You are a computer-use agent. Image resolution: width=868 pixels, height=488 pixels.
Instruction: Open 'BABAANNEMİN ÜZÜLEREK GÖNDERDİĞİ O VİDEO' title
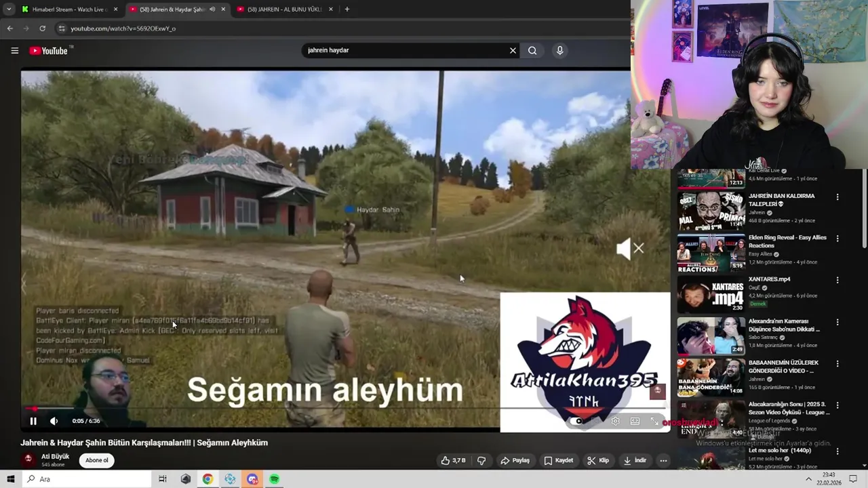[x=783, y=367]
